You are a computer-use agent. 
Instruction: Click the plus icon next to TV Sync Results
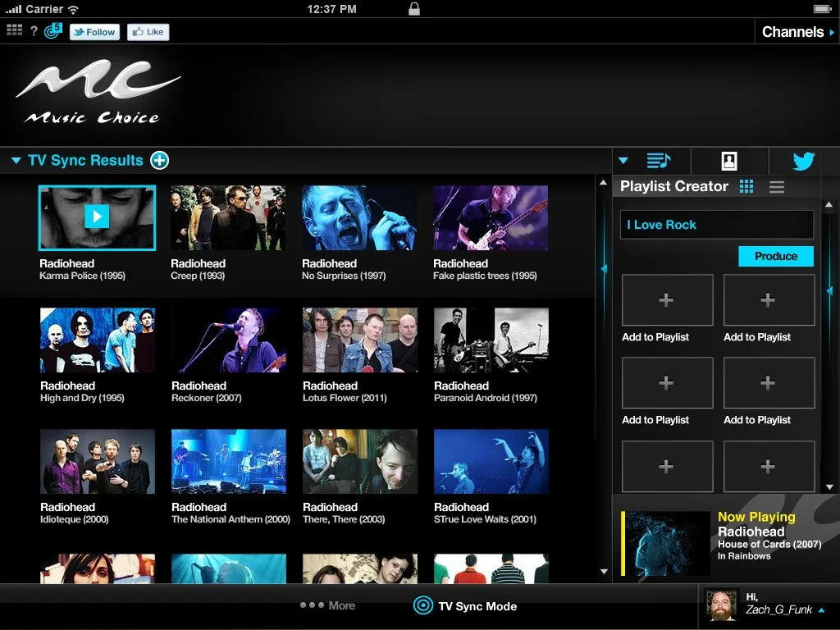point(160,160)
